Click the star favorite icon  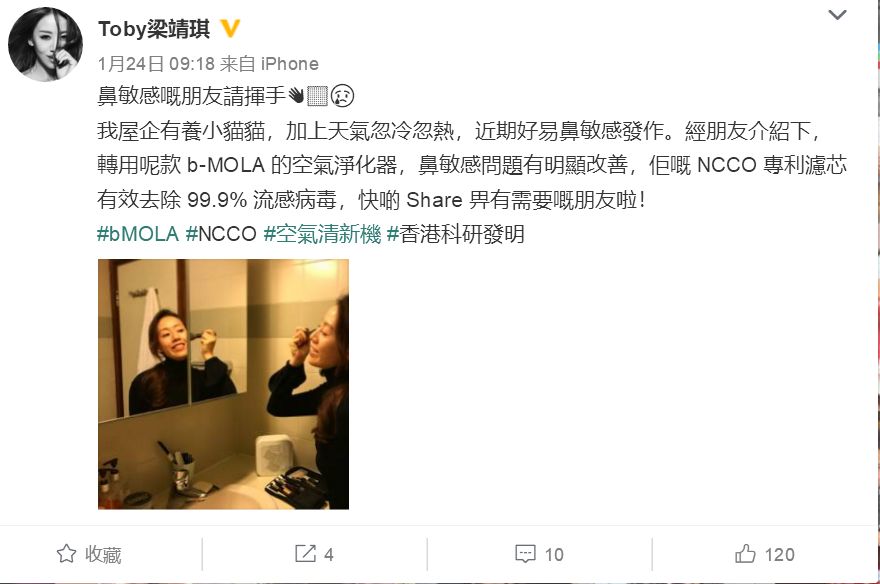click(x=66, y=554)
